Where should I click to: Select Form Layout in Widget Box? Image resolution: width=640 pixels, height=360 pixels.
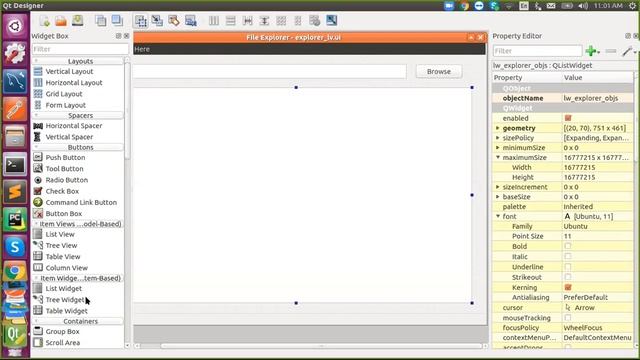(66, 105)
